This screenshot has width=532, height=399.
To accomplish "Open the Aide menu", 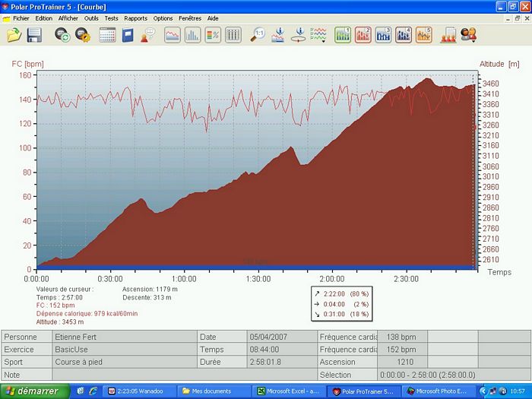I will click(213, 17).
